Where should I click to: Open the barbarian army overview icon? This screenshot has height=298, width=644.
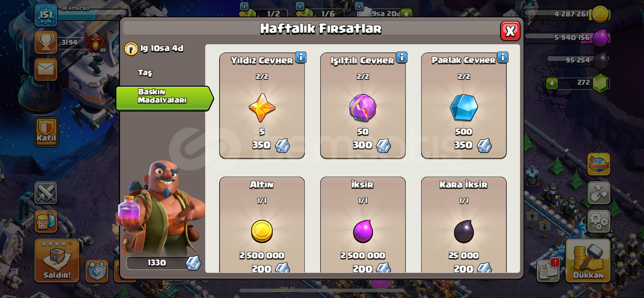46,221
